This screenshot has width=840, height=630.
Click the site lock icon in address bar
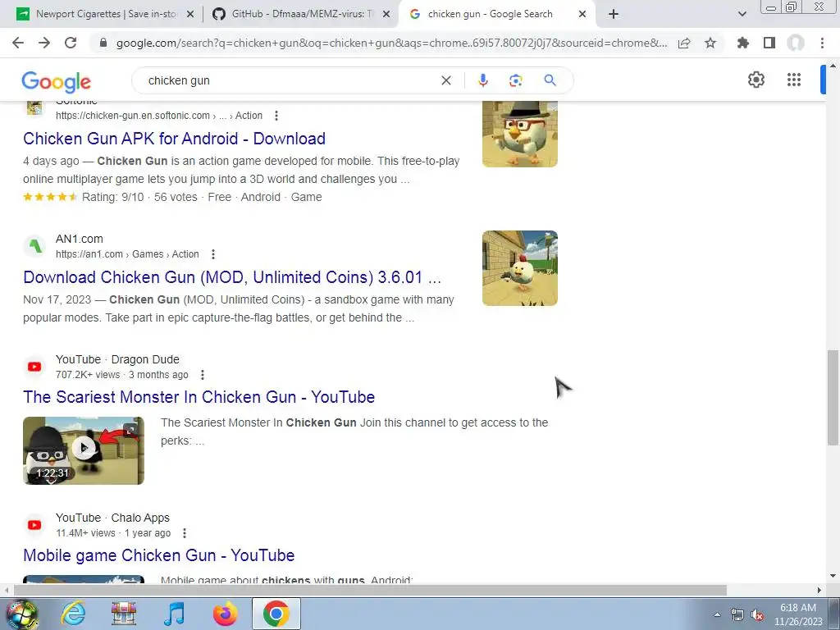[103, 43]
